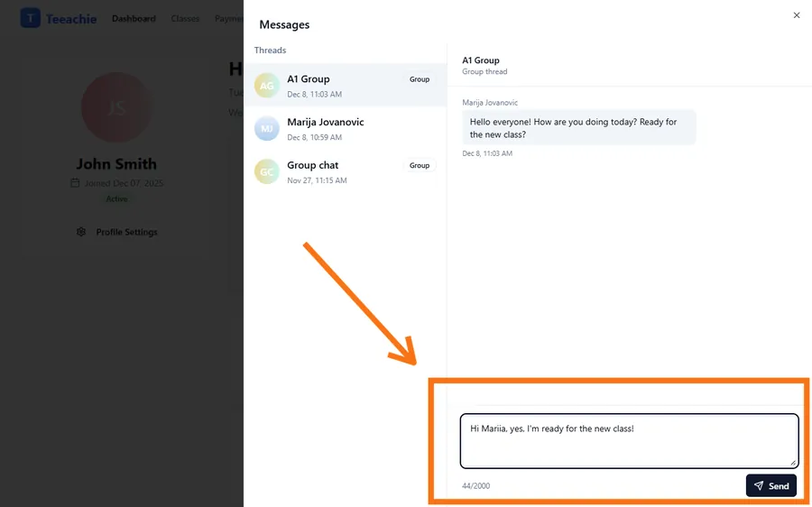Open the Group chat thread
This screenshot has height=507, width=812.
click(343, 172)
